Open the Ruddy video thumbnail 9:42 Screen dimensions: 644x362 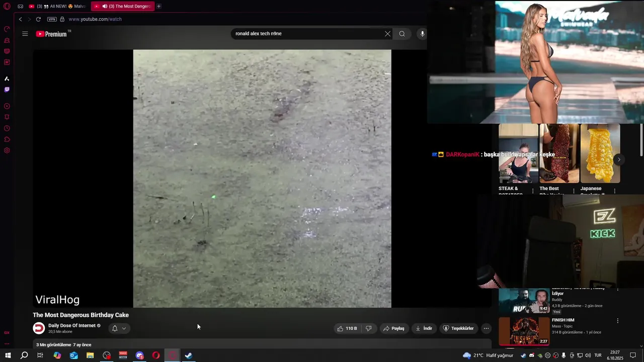point(524,301)
